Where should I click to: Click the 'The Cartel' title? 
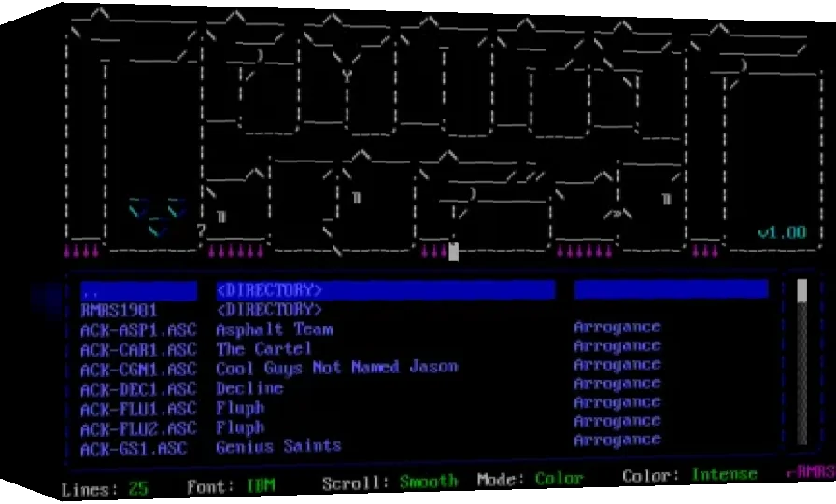[263, 348]
